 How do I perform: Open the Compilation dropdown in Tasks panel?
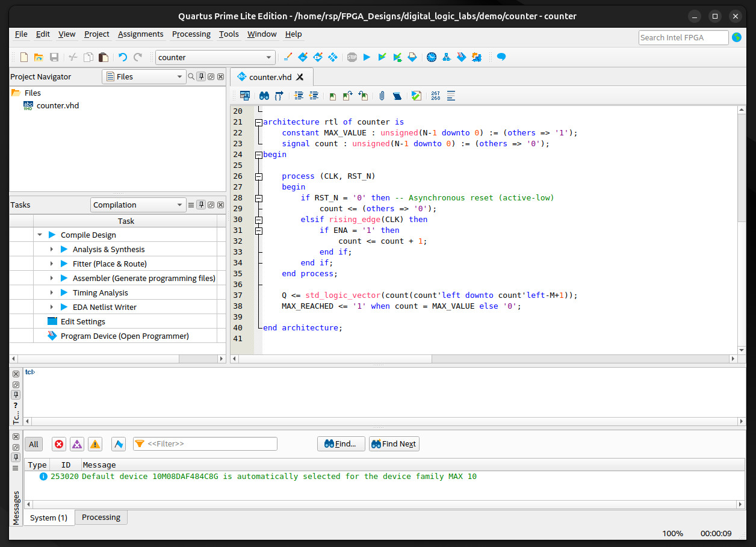point(138,205)
